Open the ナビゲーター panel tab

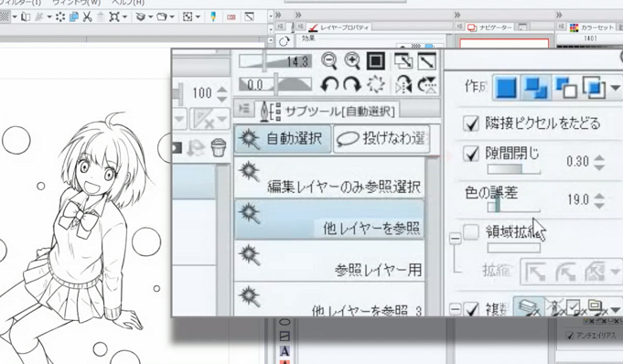[490, 27]
